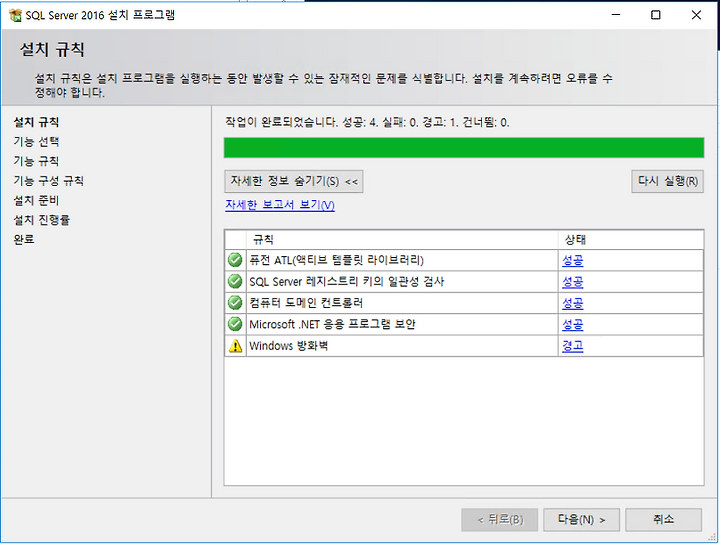Click green check icon for SQL Server 레지스트리 키 rule

coord(235,281)
